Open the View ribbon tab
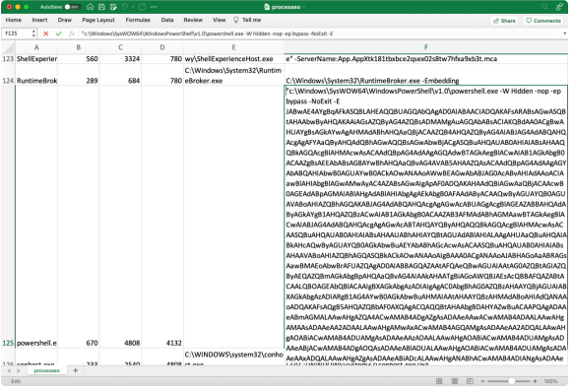 pyautogui.click(x=220, y=20)
